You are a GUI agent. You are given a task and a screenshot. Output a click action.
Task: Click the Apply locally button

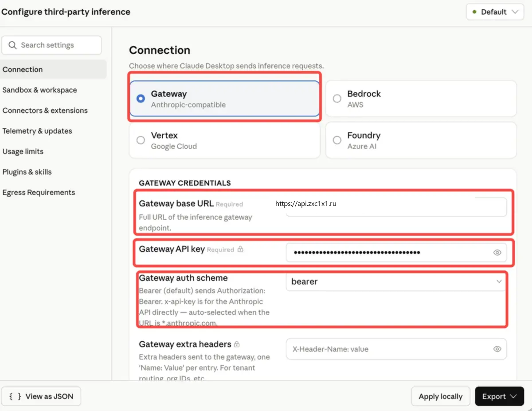(440, 396)
